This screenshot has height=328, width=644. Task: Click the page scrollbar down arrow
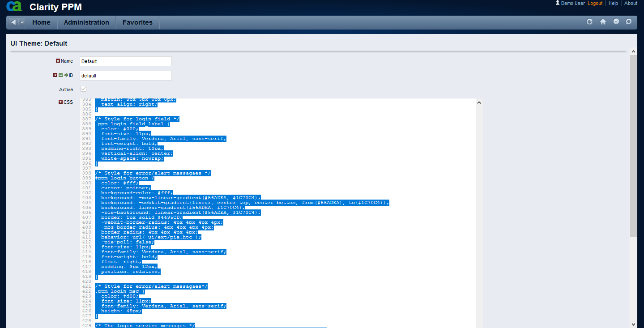tap(633, 324)
